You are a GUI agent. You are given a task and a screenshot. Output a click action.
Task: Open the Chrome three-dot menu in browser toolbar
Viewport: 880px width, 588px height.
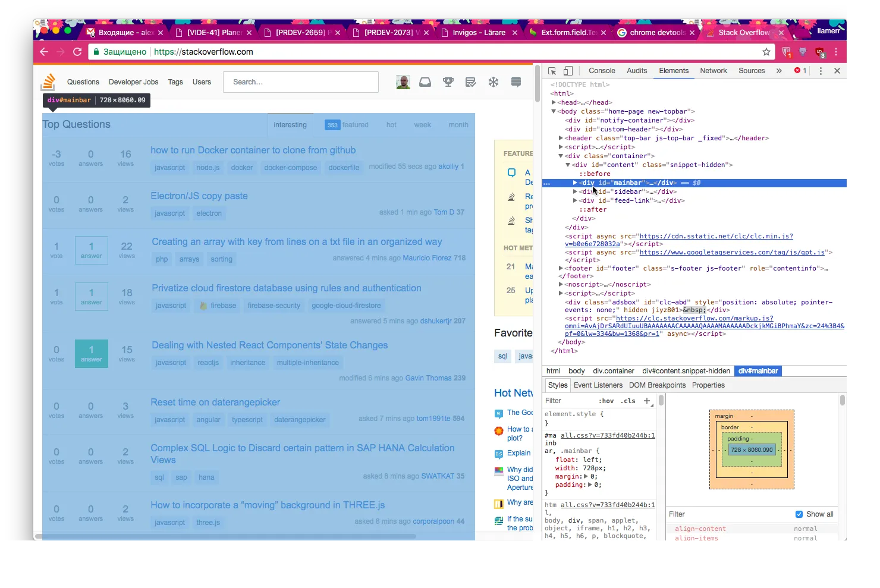[x=836, y=52]
